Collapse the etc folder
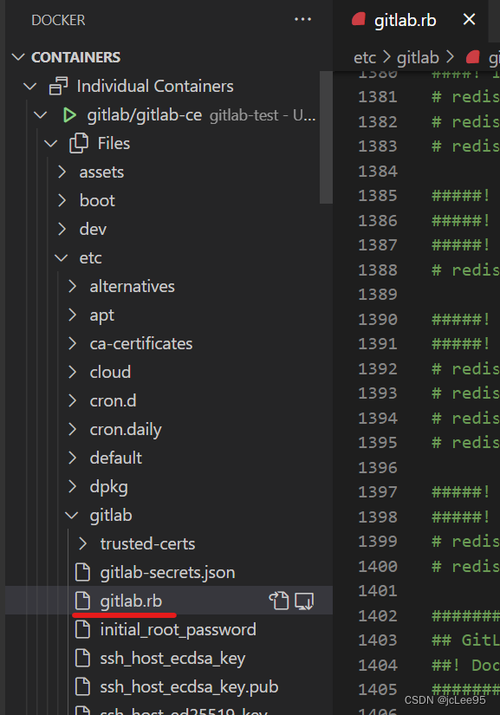Viewport: 500px width, 715px height. point(61,258)
